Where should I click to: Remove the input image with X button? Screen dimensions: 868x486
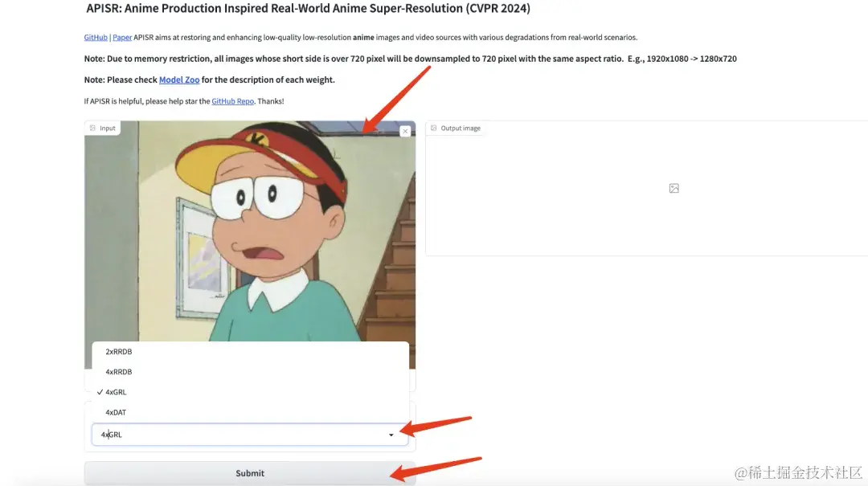(405, 131)
